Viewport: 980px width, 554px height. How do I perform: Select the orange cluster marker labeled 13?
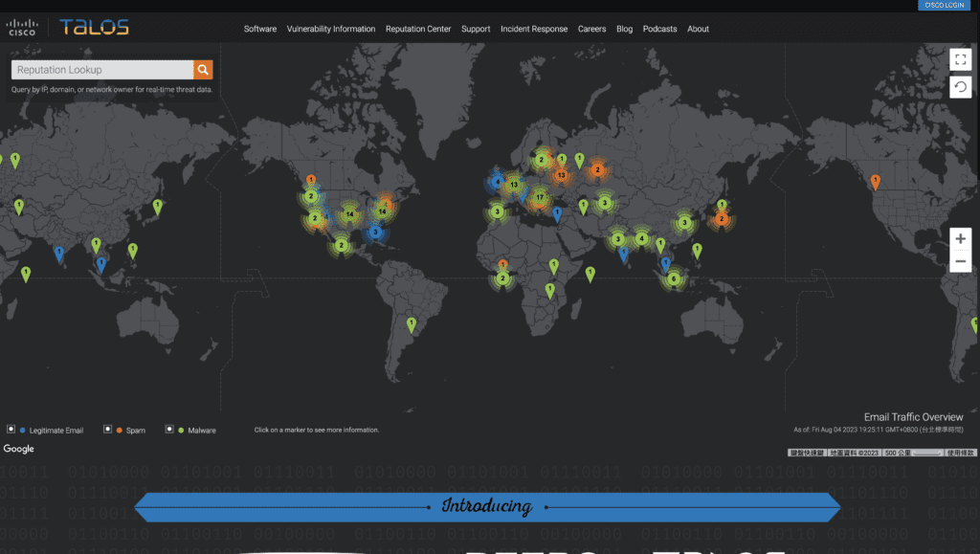561,176
